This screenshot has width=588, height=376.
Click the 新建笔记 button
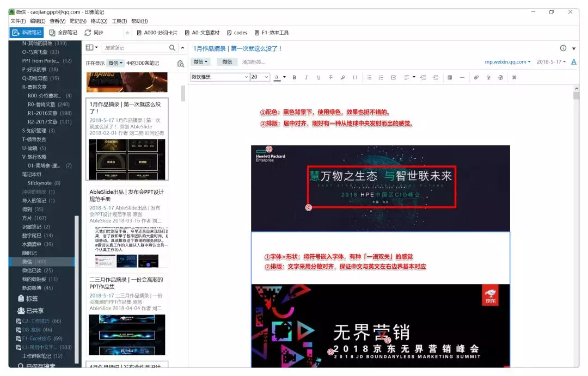click(26, 33)
